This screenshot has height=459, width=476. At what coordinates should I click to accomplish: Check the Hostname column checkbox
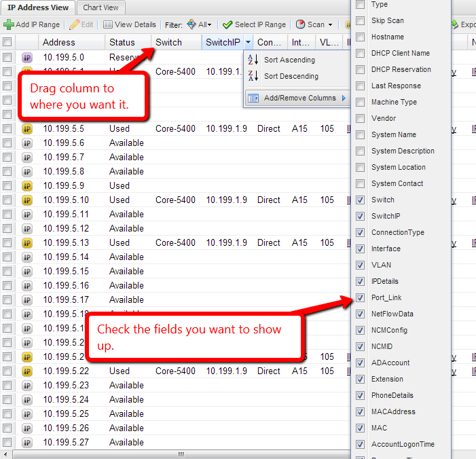[360, 37]
